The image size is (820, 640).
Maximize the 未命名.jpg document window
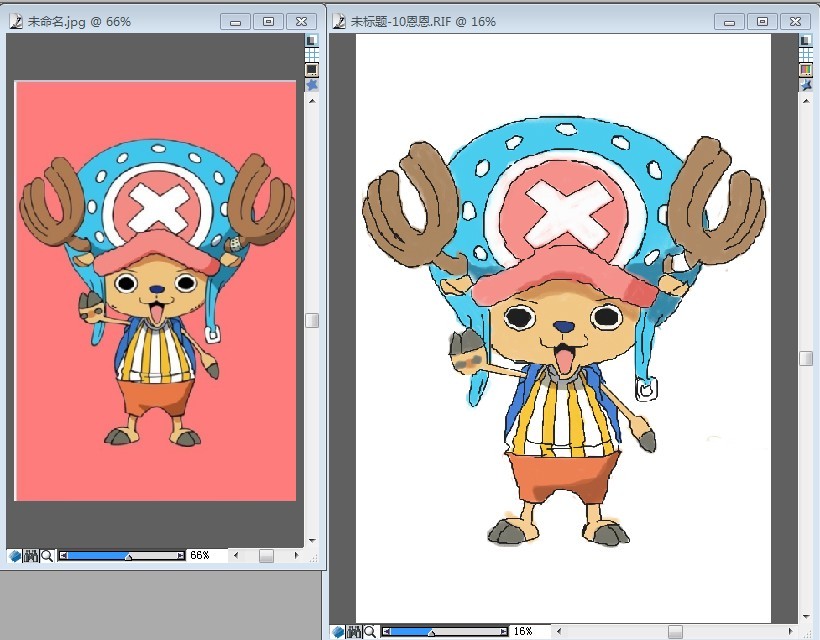[x=268, y=21]
